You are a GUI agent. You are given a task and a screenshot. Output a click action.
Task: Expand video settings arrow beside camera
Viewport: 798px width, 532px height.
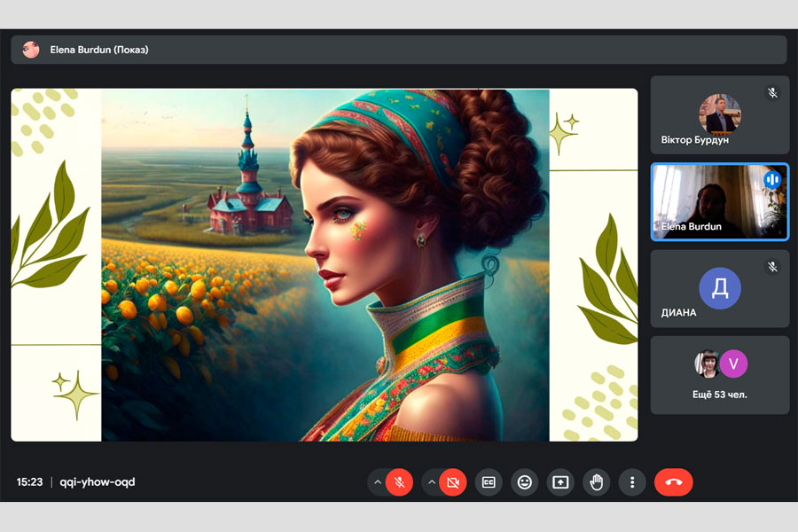pyautogui.click(x=432, y=482)
